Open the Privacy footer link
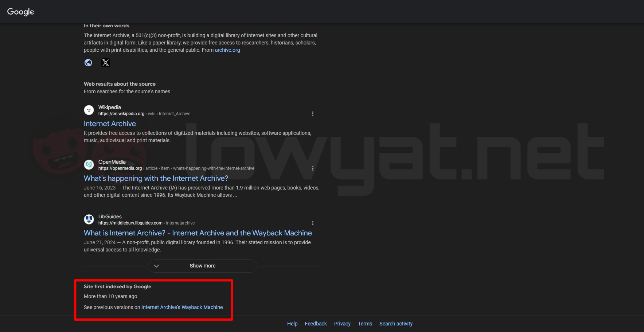The height and width of the screenshot is (332, 644). pyautogui.click(x=342, y=324)
